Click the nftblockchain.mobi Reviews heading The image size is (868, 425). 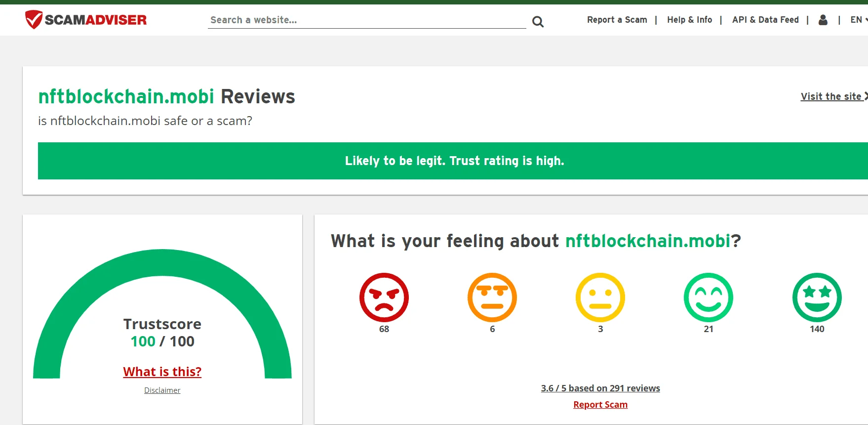click(166, 96)
